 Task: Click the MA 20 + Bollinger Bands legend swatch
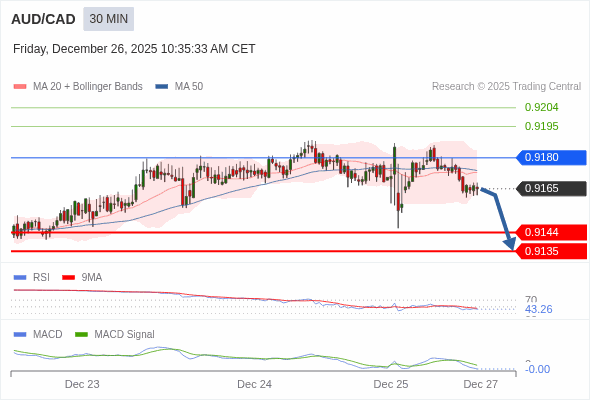20,87
